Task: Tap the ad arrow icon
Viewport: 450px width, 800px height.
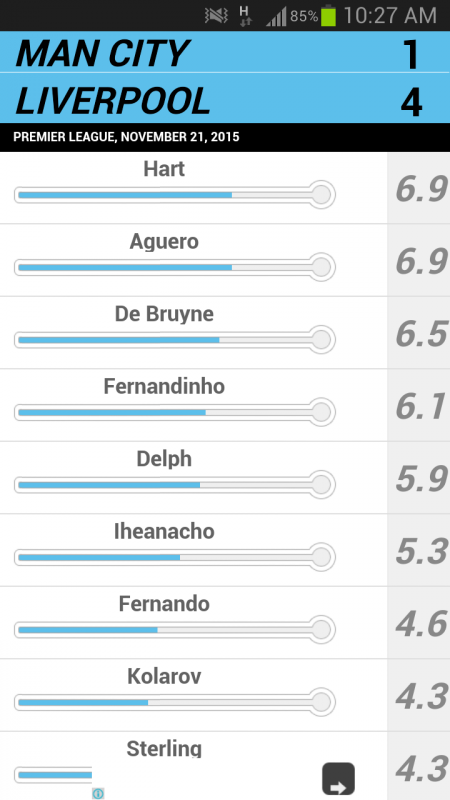Action: (338, 779)
